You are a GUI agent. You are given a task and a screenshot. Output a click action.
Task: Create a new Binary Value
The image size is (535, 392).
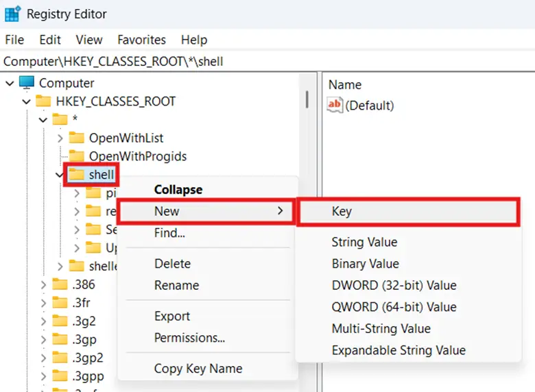(x=408, y=263)
